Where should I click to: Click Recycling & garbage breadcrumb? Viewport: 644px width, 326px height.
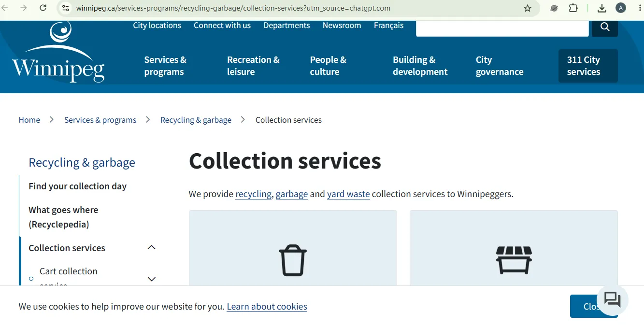196,120
